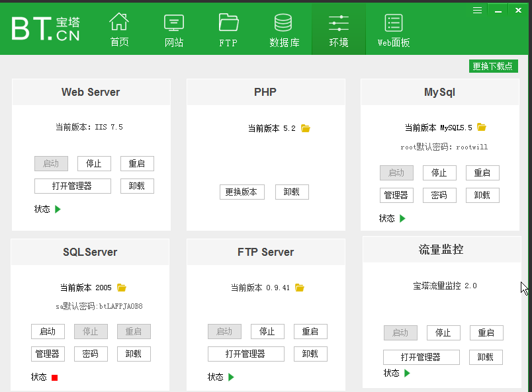Uninstall MySql with 卸载

(x=482, y=195)
